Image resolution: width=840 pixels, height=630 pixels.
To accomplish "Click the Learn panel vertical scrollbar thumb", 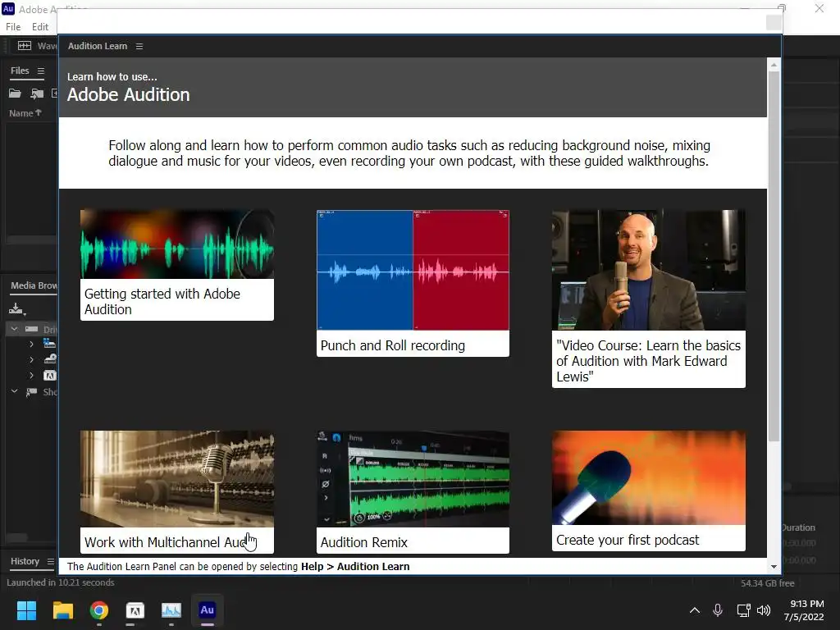I will click(774, 256).
